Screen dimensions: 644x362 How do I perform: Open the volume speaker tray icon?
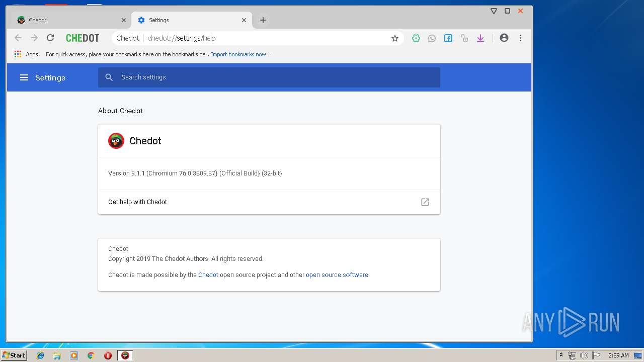click(584, 355)
